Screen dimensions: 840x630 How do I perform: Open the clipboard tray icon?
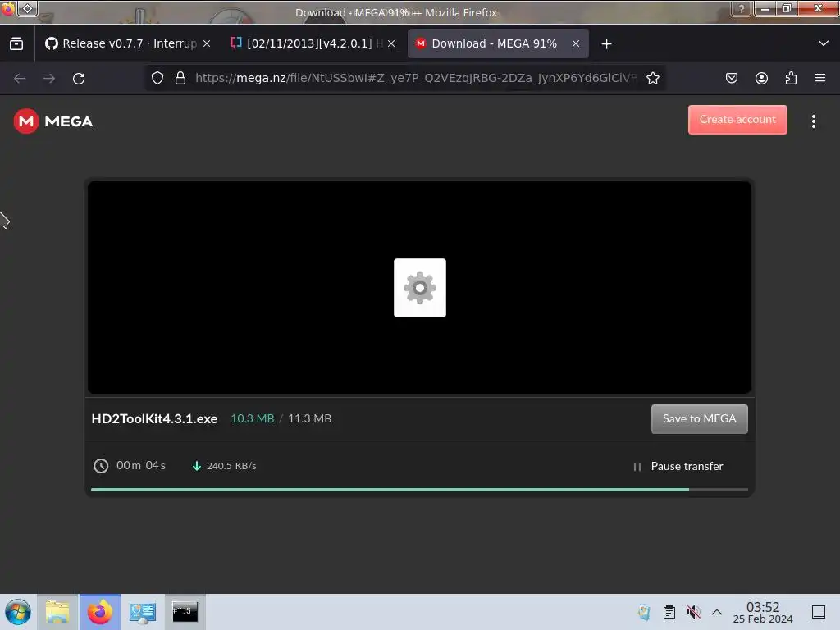pos(669,612)
